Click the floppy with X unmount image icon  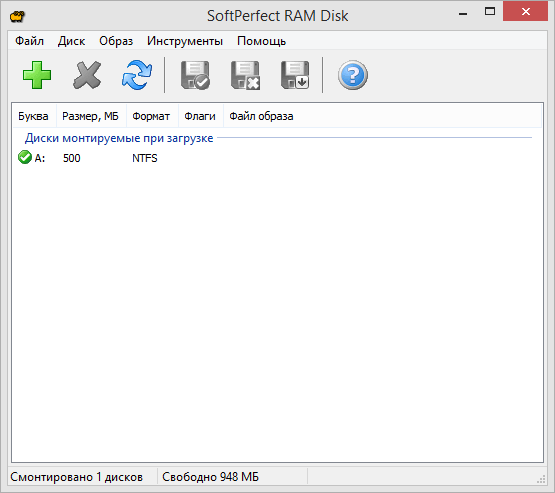point(245,75)
